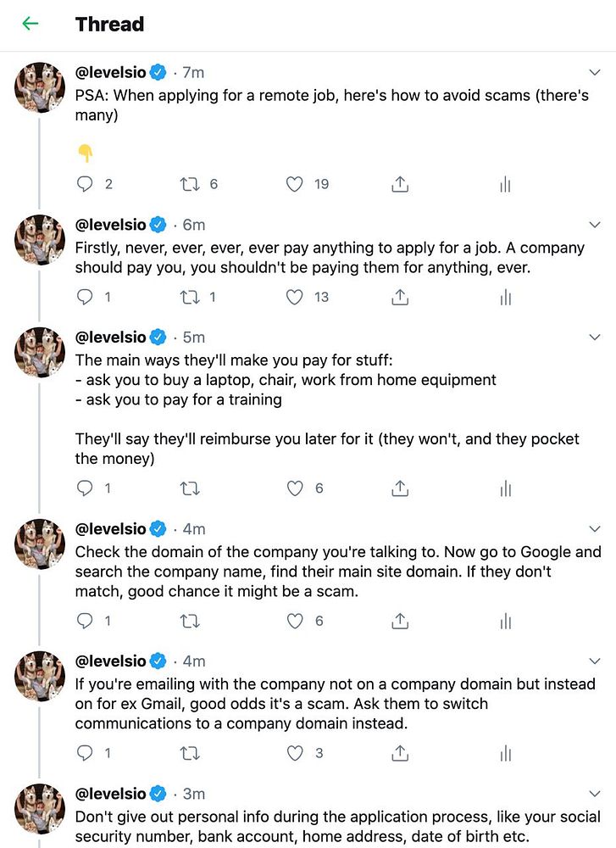The width and height of the screenshot is (616, 848).
Task: Like the "main ways they'll make you pay" tweet
Action: coord(294,488)
